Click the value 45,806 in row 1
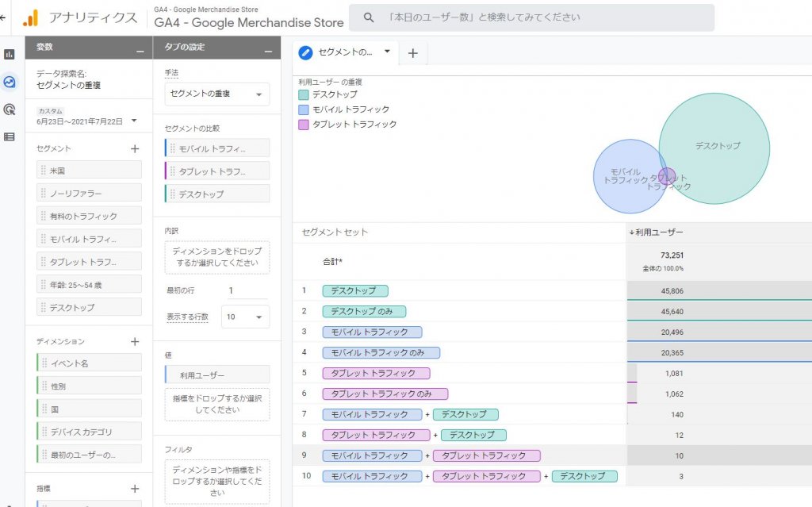812x507 pixels. [x=672, y=291]
